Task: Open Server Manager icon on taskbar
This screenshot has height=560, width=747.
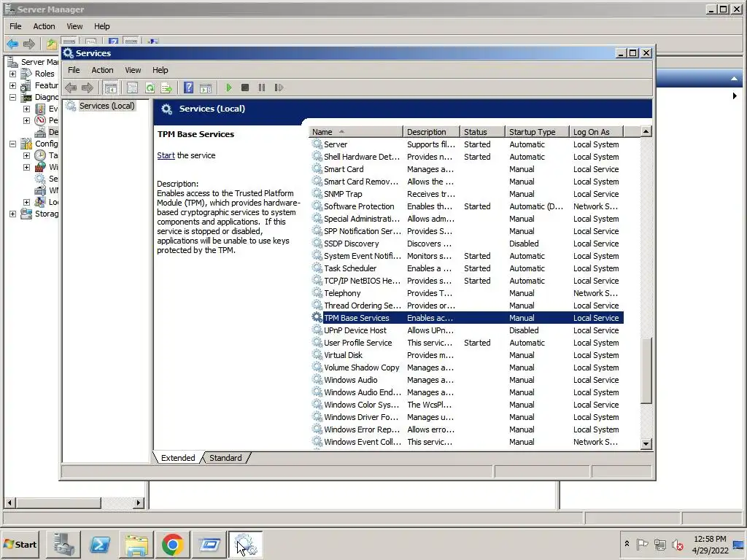Action: (63, 544)
